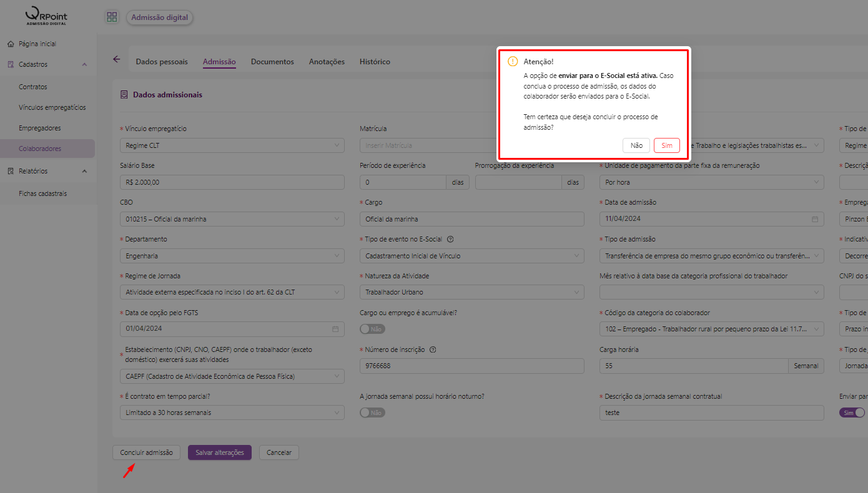Select Colaboradores in the sidebar
The width and height of the screenshot is (868, 493).
pyautogui.click(x=40, y=149)
